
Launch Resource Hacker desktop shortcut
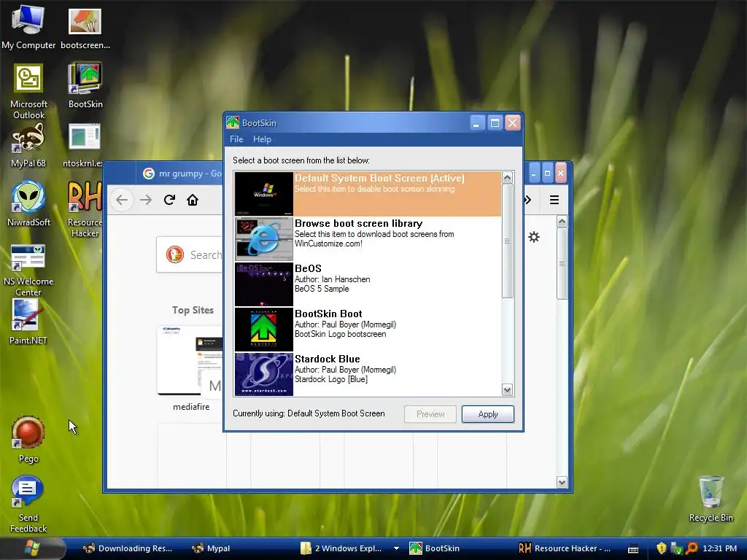pos(85,209)
